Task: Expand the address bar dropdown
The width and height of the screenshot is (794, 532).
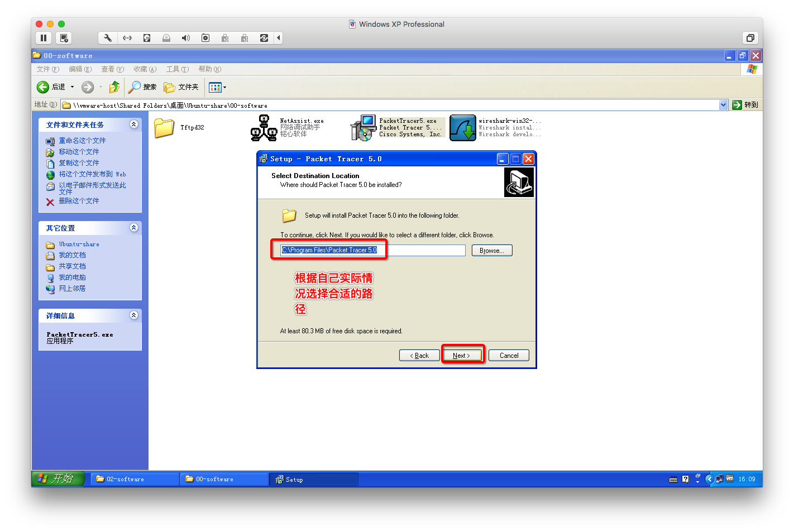Action: click(724, 105)
